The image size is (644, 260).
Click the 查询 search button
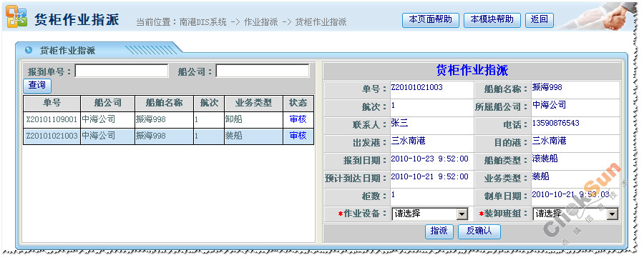[x=37, y=86]
